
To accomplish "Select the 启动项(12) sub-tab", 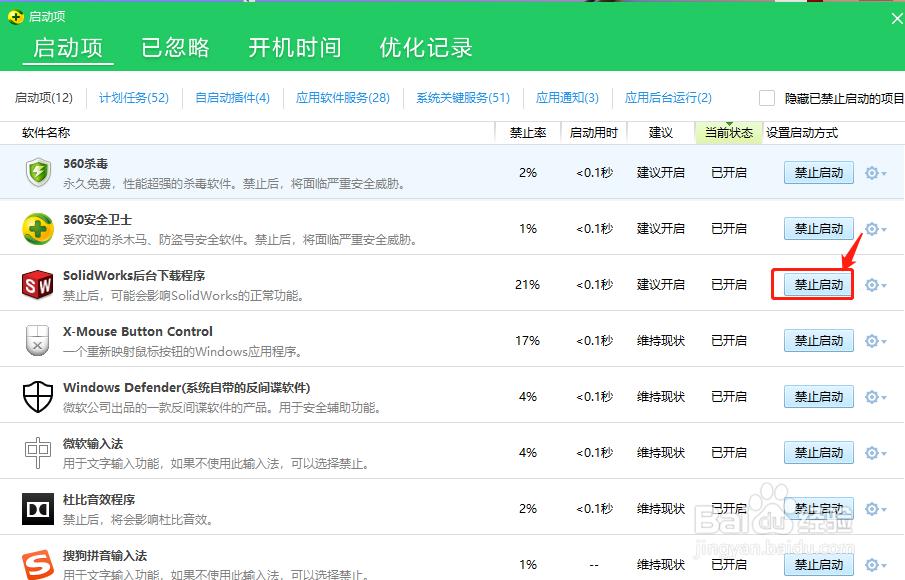I will 44,98.
